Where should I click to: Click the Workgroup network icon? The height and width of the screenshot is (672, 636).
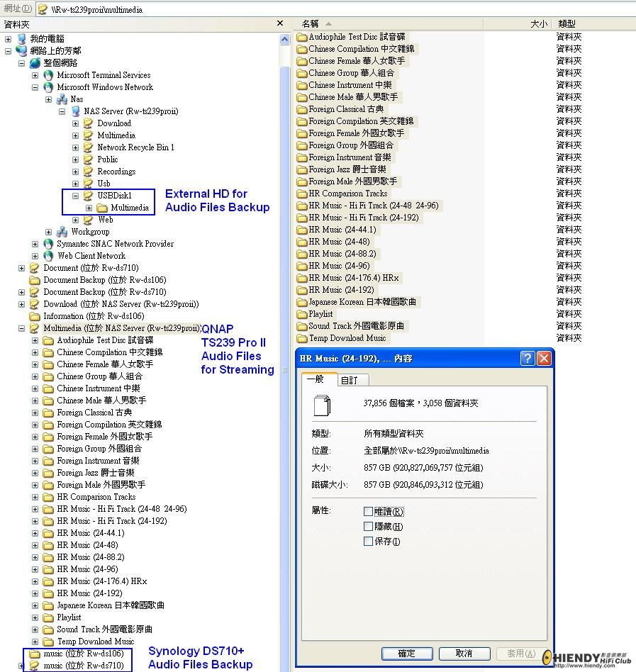click(62, 232)
